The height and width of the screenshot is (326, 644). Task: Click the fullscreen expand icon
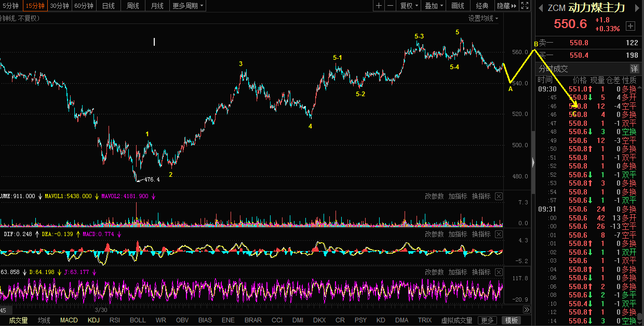pyautogui.click(x=525, y=6)
